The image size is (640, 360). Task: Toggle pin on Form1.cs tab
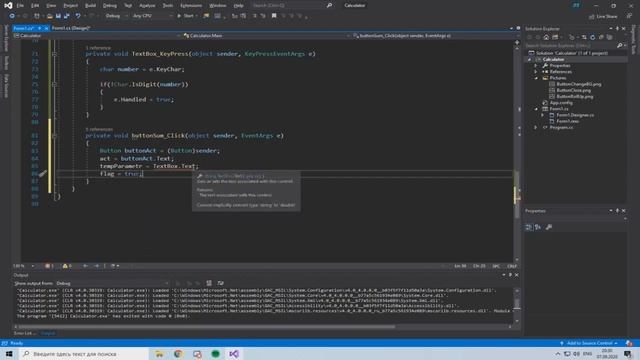[x=39, y=28]
